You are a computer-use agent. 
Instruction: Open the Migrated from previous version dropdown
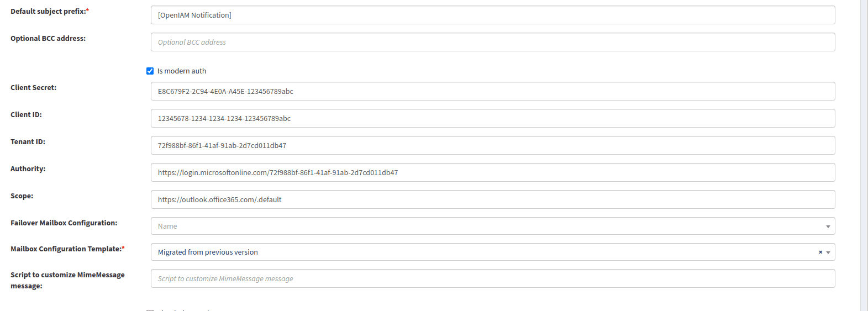[493, 252]
